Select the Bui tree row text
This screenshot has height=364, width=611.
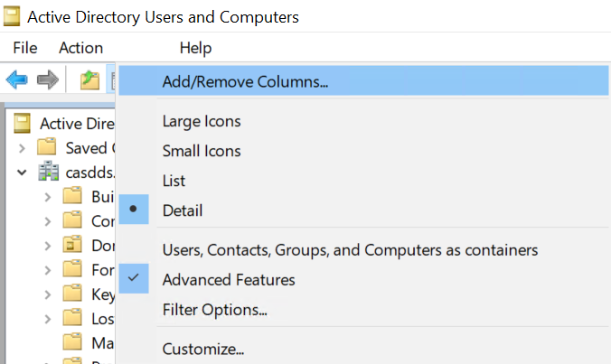point(103,197)
